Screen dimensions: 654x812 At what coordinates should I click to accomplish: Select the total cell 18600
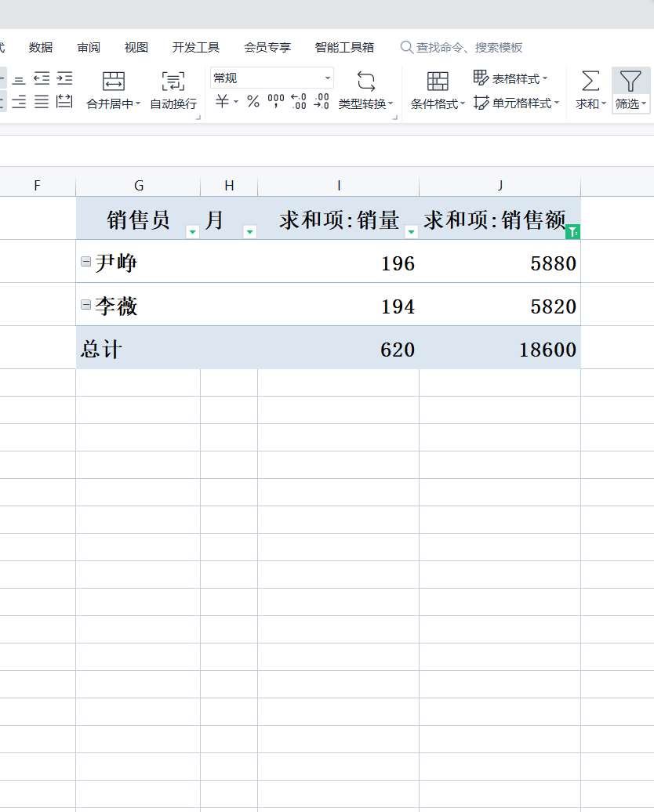point(500,347)
